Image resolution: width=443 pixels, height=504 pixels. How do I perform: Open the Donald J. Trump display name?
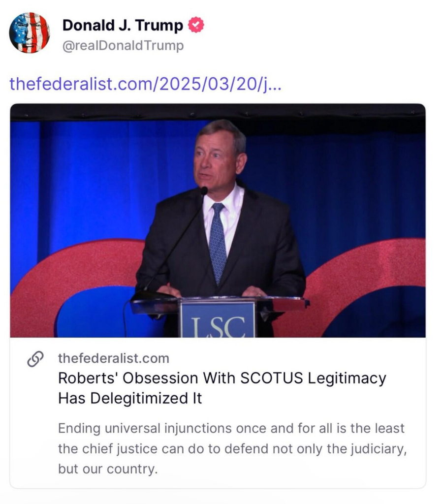point(123,25)
